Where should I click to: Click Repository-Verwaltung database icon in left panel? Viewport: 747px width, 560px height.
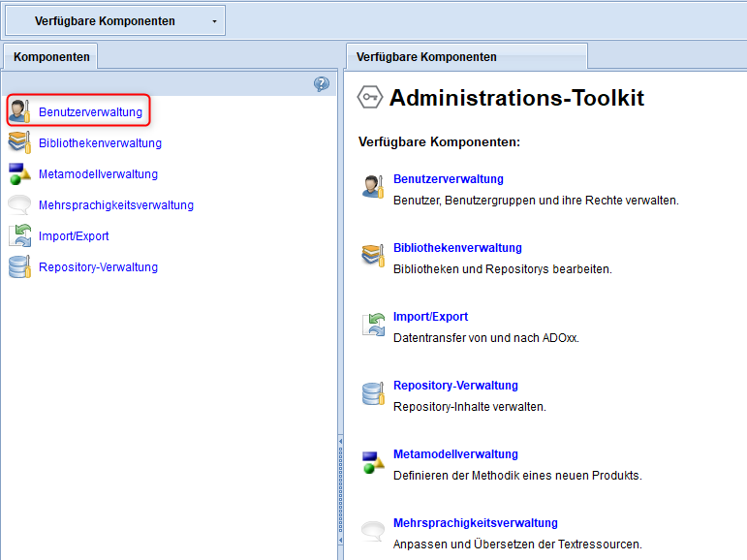pyautogui.click(x=20, y=266)
